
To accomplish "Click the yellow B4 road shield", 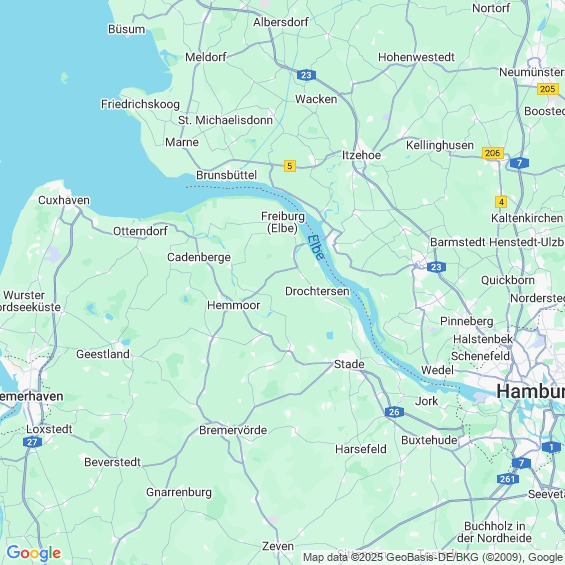I will coord(501,202).
